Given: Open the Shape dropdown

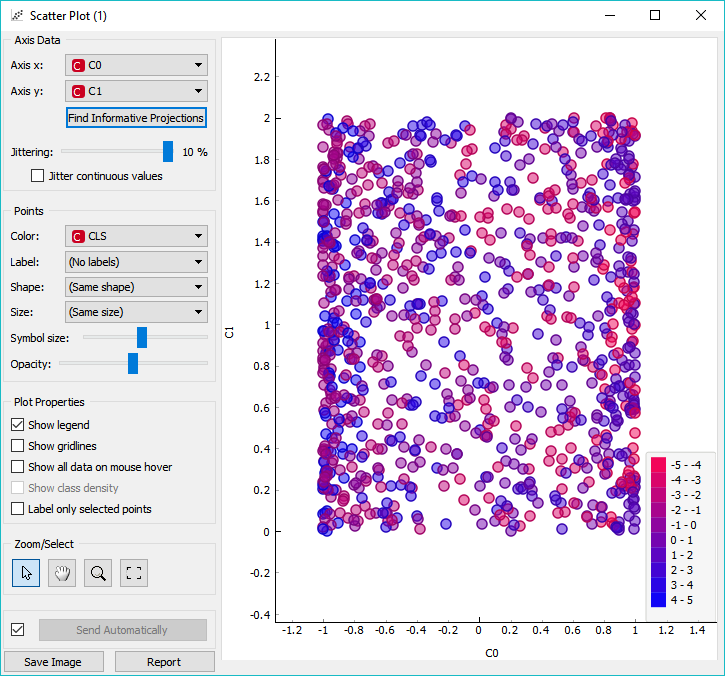Looking at the screenshot, I should 136,287.
